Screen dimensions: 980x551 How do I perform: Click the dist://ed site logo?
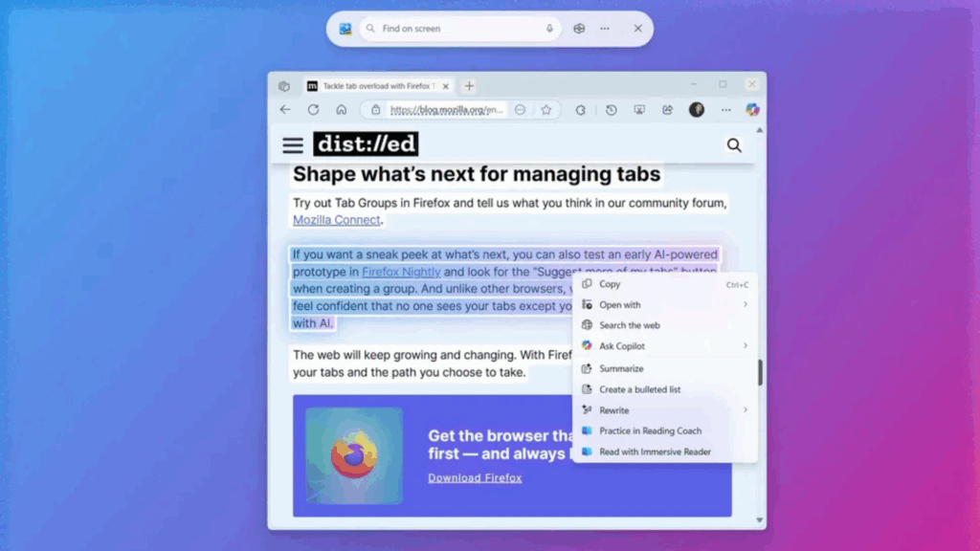pos(366,143)
